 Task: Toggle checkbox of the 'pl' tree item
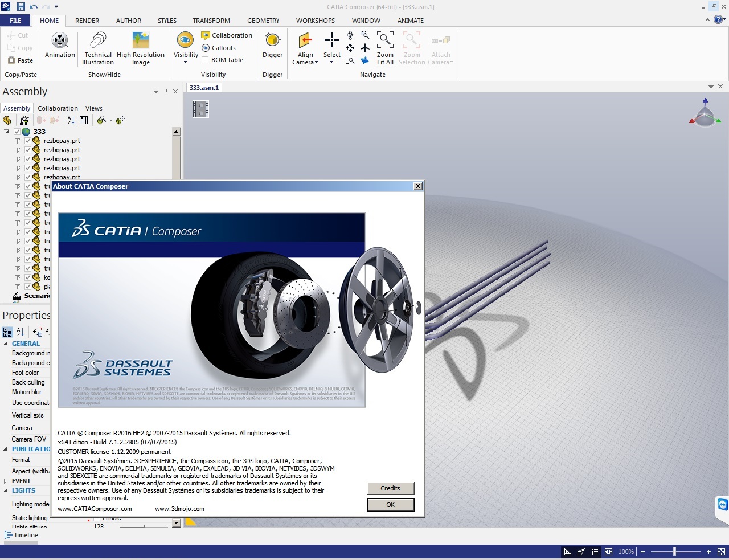click(x=28, y=287)
